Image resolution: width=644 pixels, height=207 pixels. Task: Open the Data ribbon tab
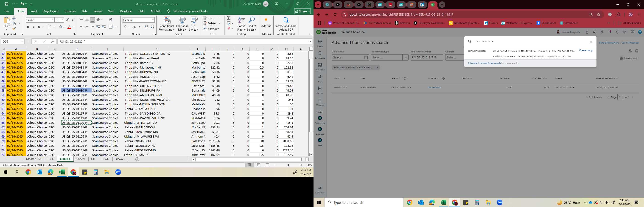point(85,11)
